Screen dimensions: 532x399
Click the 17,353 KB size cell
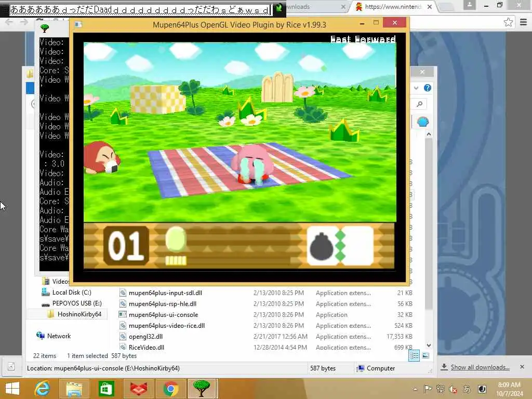pos(400,336)
